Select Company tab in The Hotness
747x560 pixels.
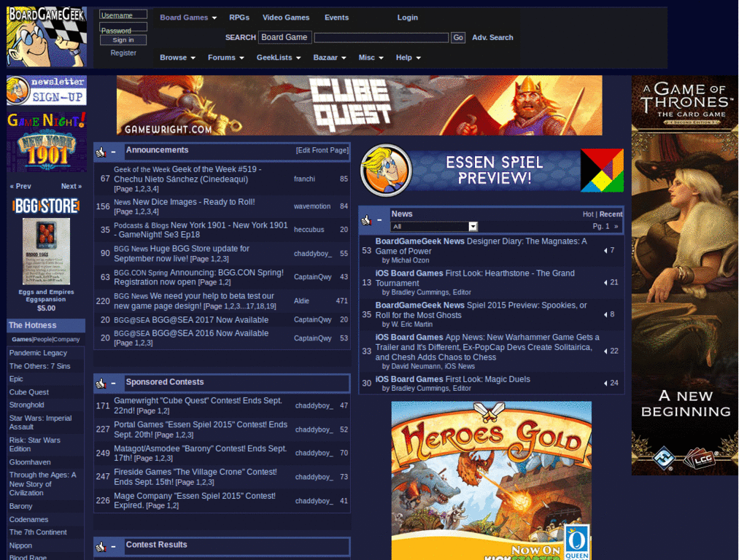pyautogui.click(x=66, y=340)
